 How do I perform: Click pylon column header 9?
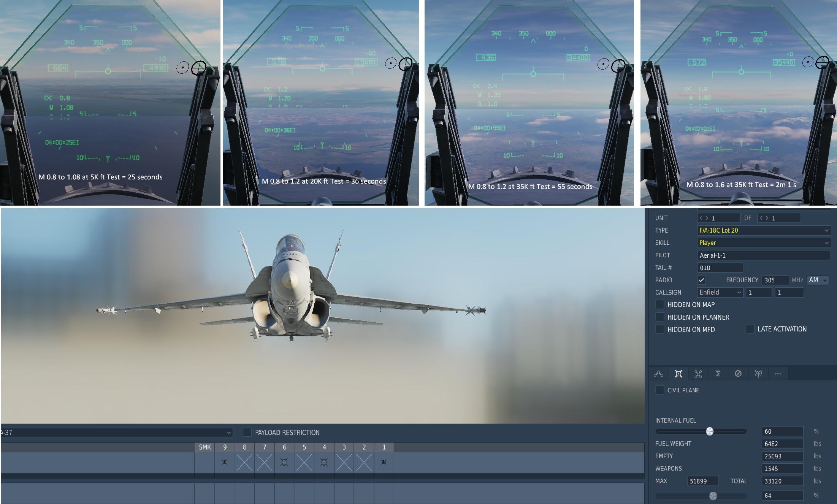pos(225,447)
